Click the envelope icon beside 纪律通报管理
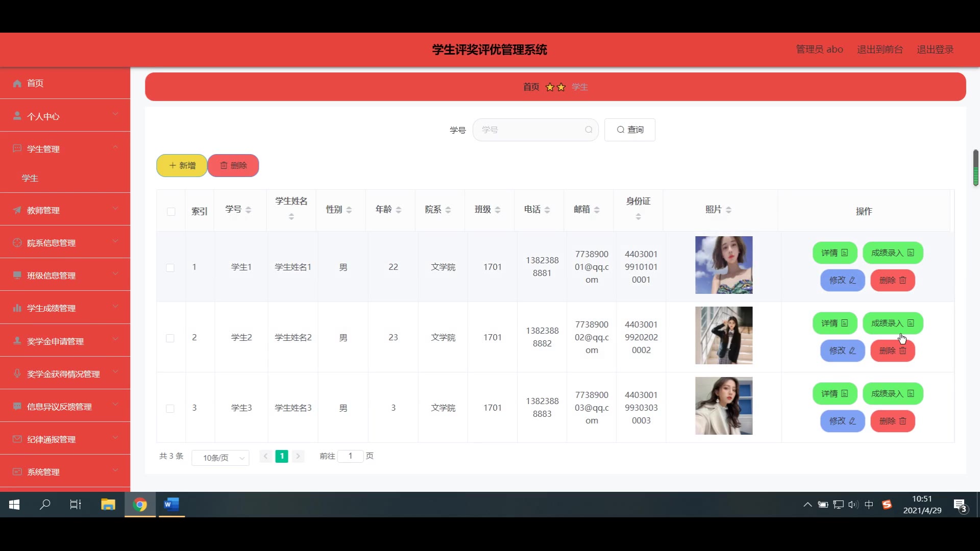 (17, 439)
